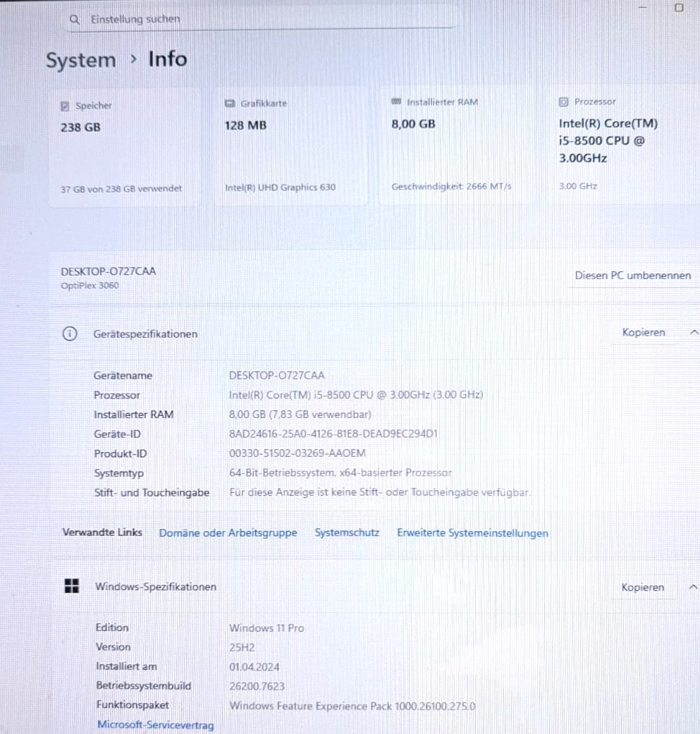
Task: Click the Windows logo icon
Action: click(72, 586)
